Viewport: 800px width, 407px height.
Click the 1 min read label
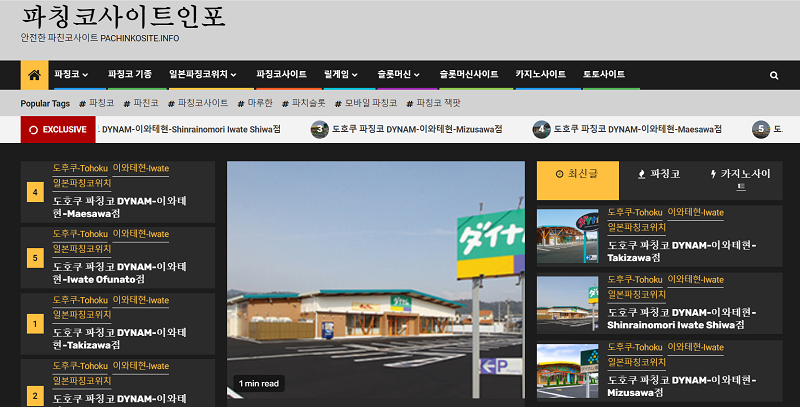click(x=259, y=384)
